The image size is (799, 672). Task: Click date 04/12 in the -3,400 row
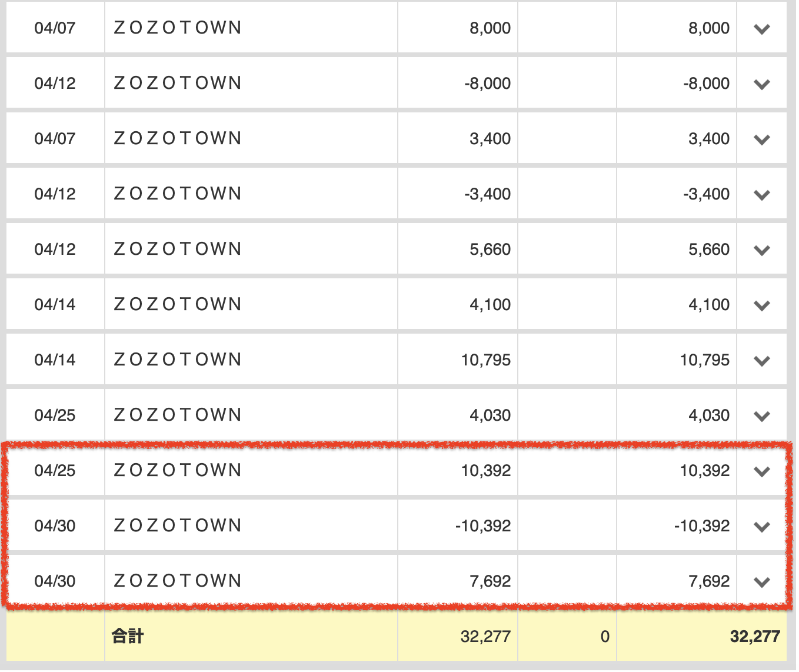point(55,194)
